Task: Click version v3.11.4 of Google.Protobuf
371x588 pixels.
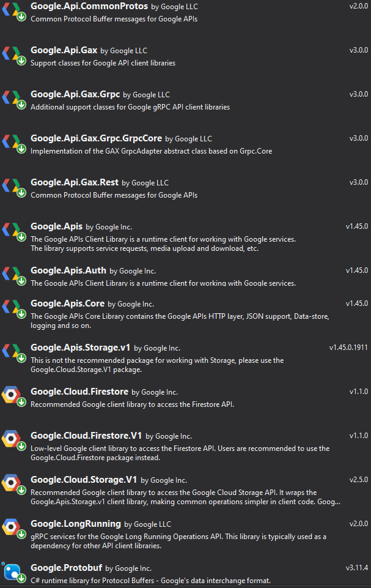Action: click(357, 568)
